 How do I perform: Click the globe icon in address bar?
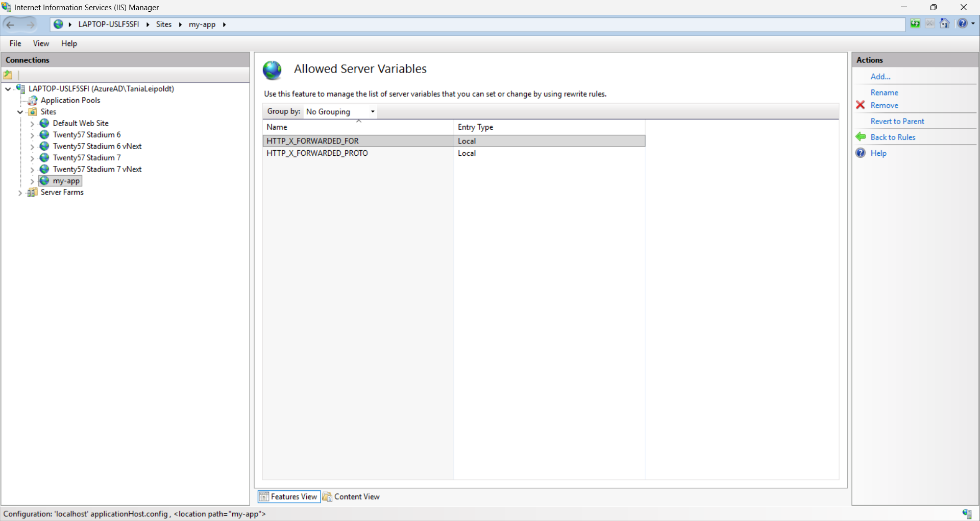[59, 25]
